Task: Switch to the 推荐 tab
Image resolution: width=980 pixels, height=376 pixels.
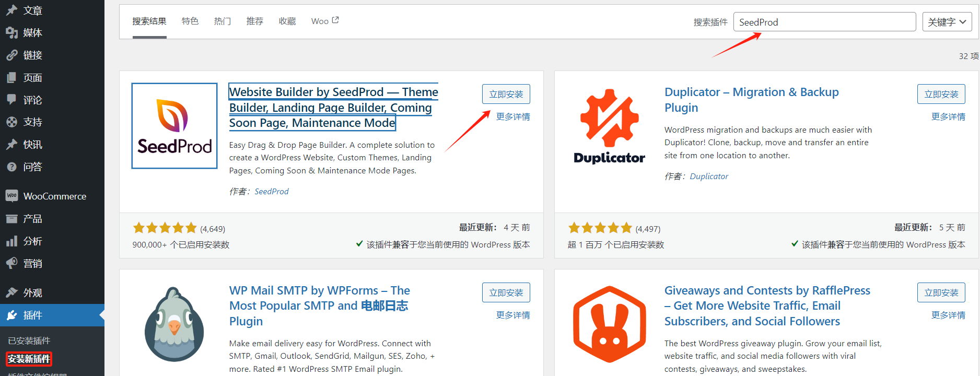Action: point(255,21)
